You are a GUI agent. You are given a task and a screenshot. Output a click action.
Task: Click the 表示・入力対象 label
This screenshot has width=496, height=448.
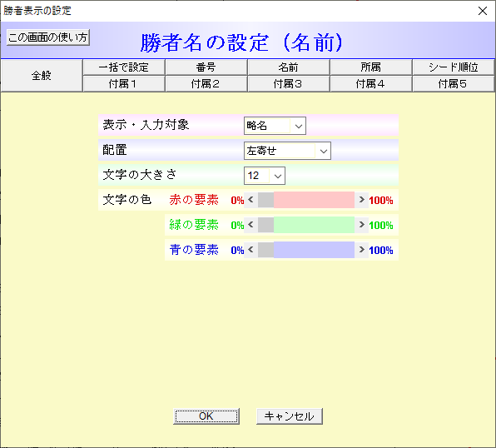tap(146, 125)
